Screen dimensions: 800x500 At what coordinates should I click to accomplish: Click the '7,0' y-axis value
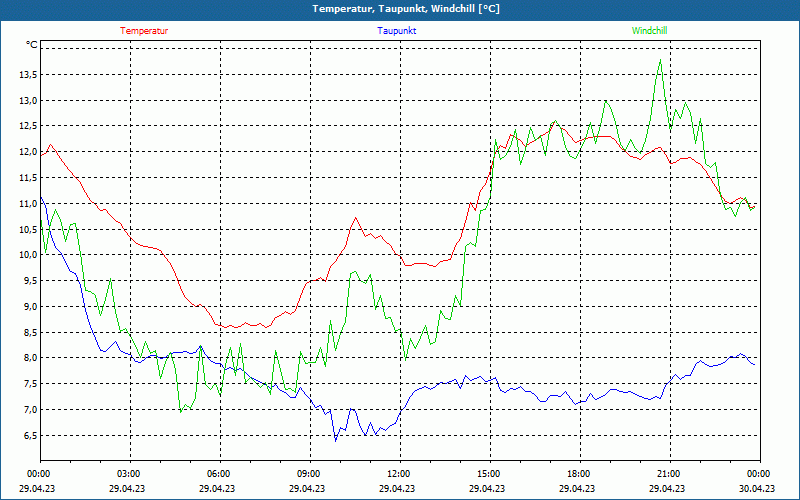[x=30, y=410]
